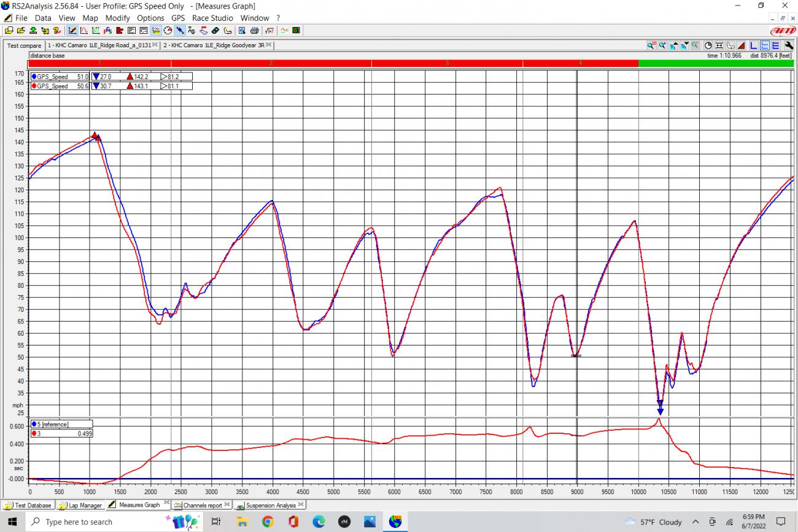Open the Race Studio menu
The width and height of the screenshot is (798, 532).
pos(212,18)
